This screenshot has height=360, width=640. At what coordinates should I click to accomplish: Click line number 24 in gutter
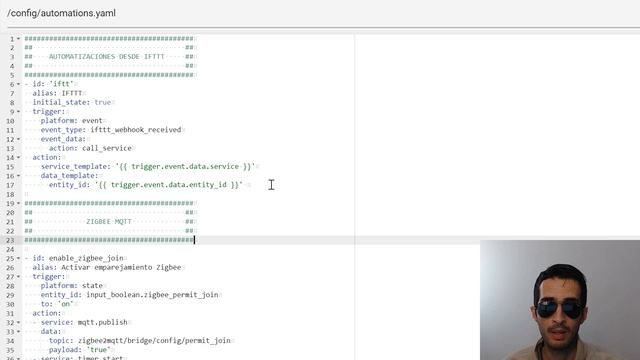pos(10,249)
